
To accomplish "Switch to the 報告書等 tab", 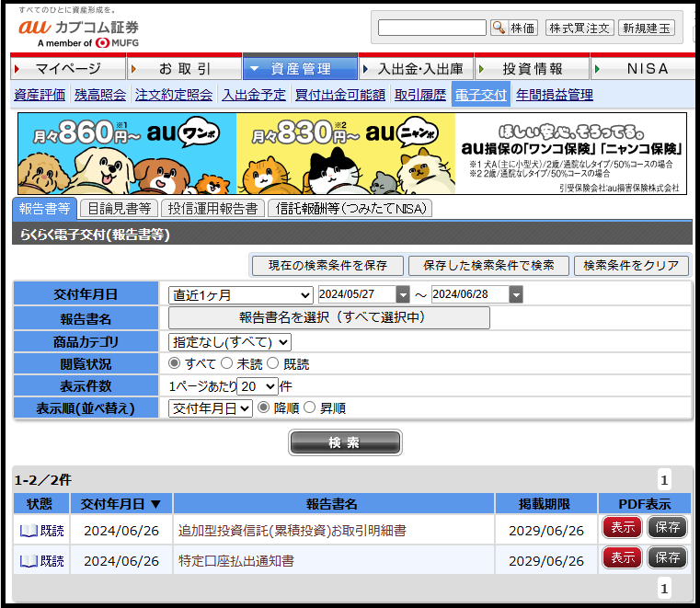I will click(x=45, y=209).
